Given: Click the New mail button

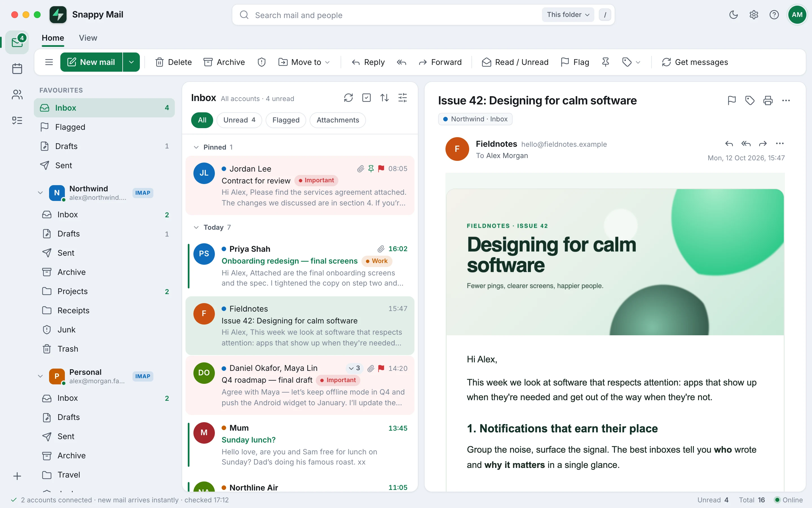Looking at the screenshot, I should coord(91,62).
